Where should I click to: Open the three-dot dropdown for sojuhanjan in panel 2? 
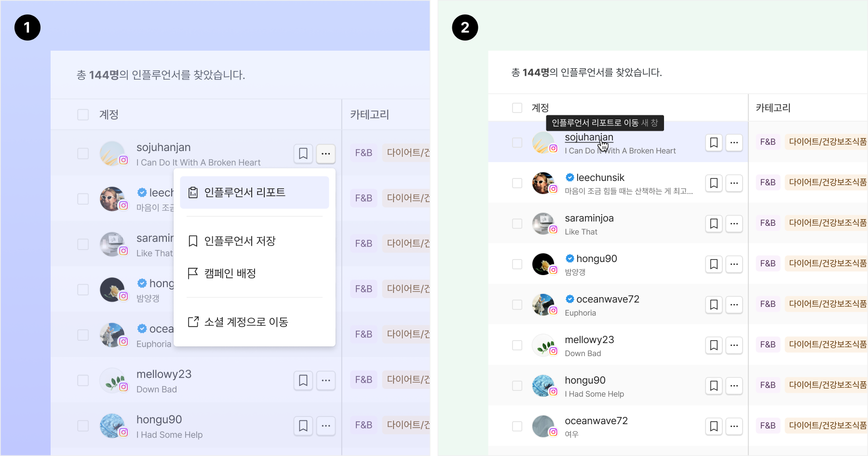coord(734,142)
